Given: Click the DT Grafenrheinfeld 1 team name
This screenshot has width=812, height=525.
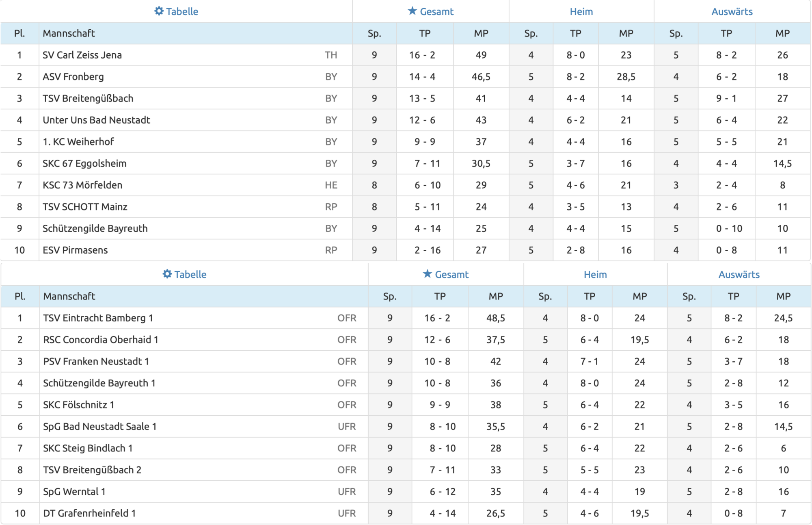Looking at the screenshot, I should click(89, 513).
